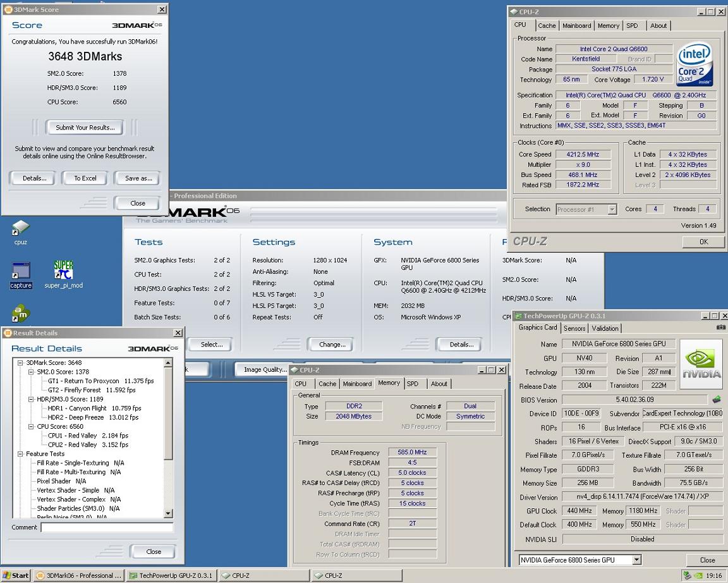Click the Submit Your Results... button
The height and width of the screenshot is (583, 728).
pyautogui.click(x=85, y=127)
